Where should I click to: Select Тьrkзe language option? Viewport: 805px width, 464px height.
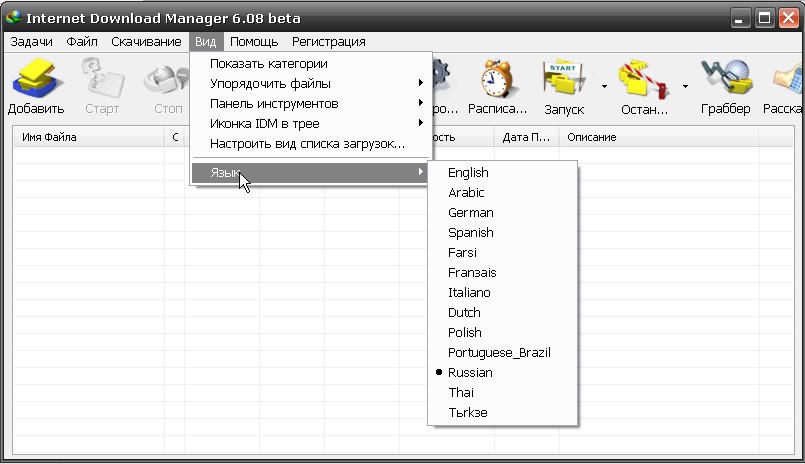click(x=503, y=413)
